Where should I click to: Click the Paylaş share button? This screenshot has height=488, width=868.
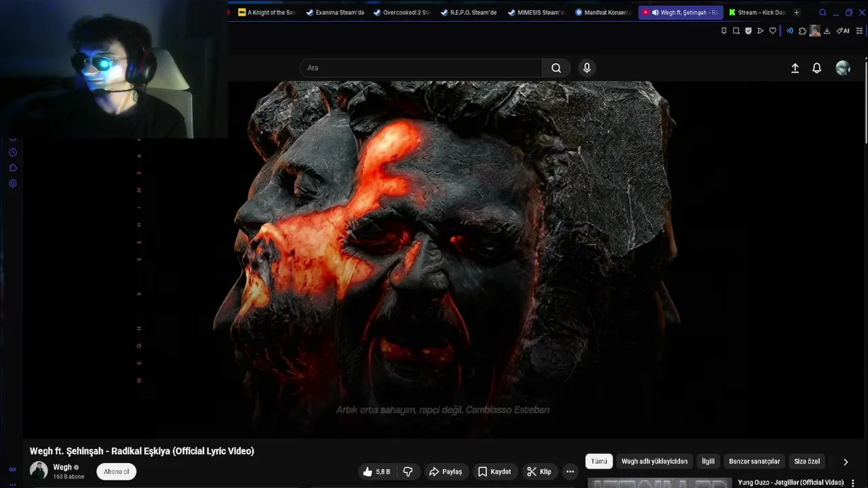446,472
